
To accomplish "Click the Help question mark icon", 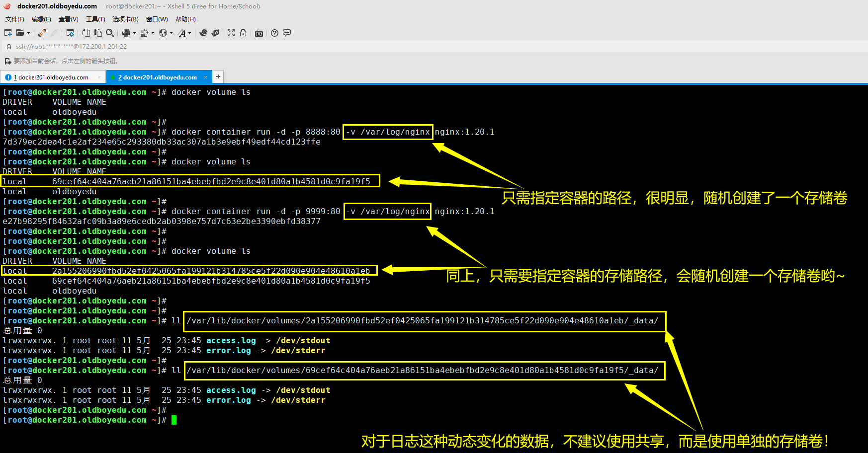I will (x=274, y=33).
